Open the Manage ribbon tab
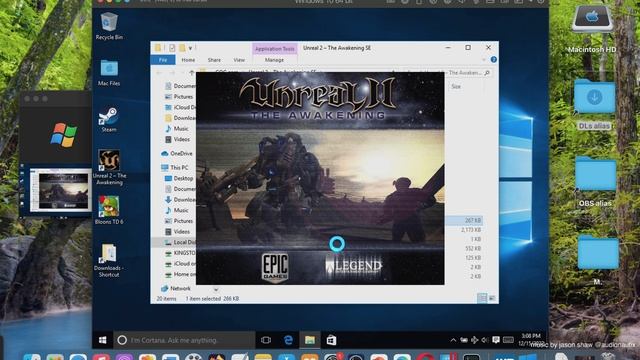The image size is (640, 360). tap(274, 60)
